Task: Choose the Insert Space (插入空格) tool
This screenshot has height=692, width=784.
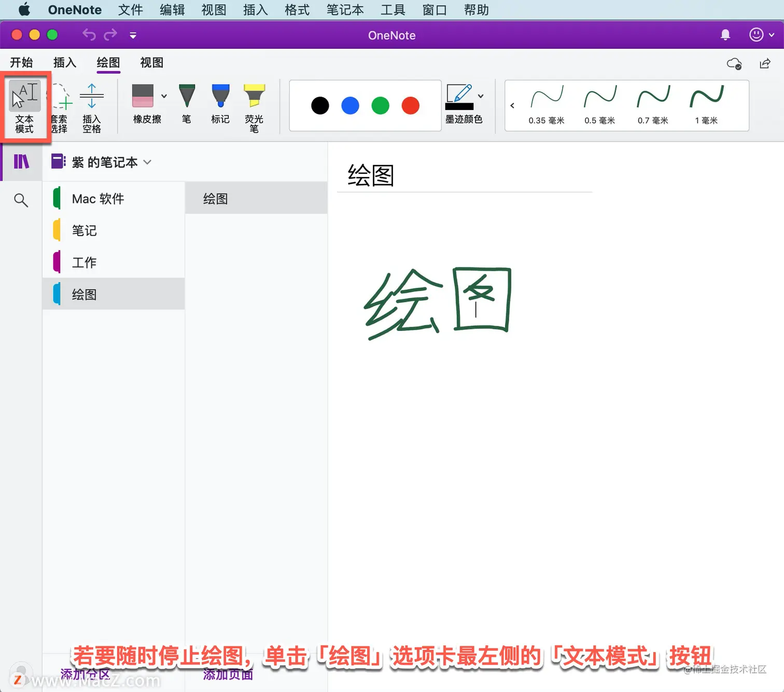Action: click(92, 108)
